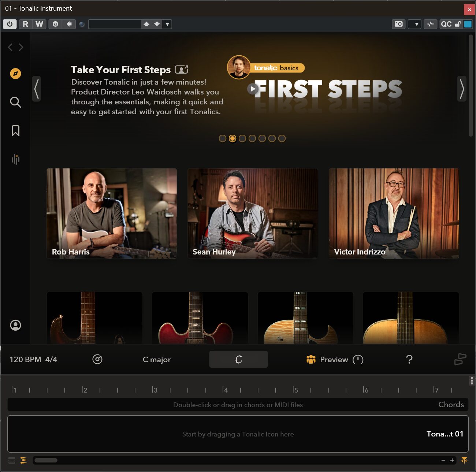Toggle the plugin power button
This screenshot has width=476, height=472.
point(10,24)
